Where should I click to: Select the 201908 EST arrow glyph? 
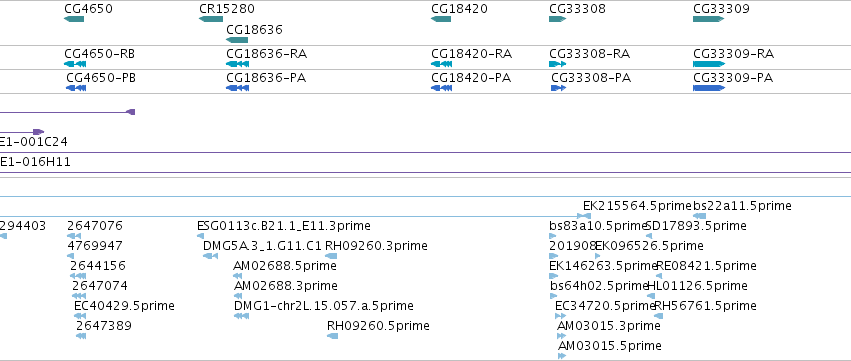click(554, 256)
